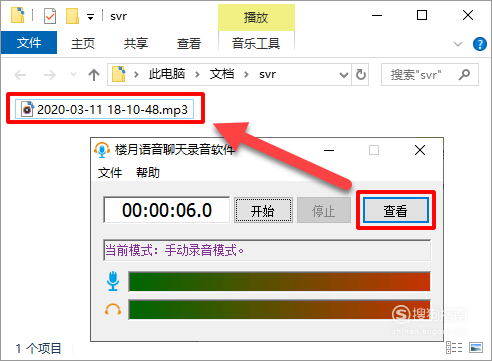Screen dimensions: 492x361
Task: Open the recent locations dropdown arrow
Action: [73, 75]
